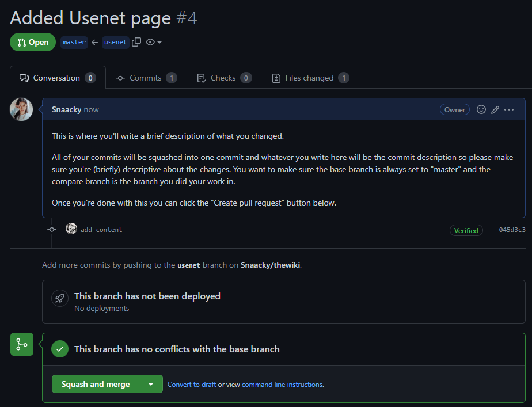532x407 pixels.
Task: Click Snaacky's avatar thumbnail
Action: pyautogui.click(x=21, y=109)
